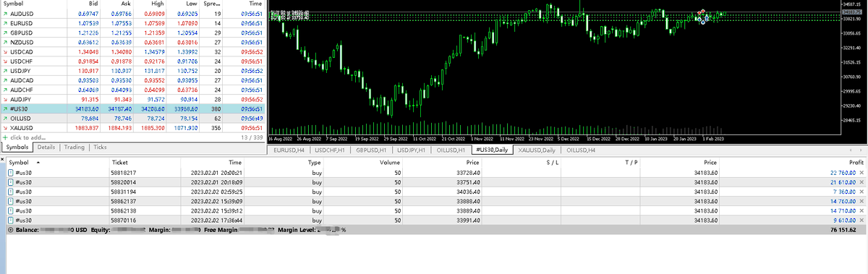The width and height of the screenshot is (868, 274).
Task: Close the position with profit 9 610.00
Action: coord(862,220)
